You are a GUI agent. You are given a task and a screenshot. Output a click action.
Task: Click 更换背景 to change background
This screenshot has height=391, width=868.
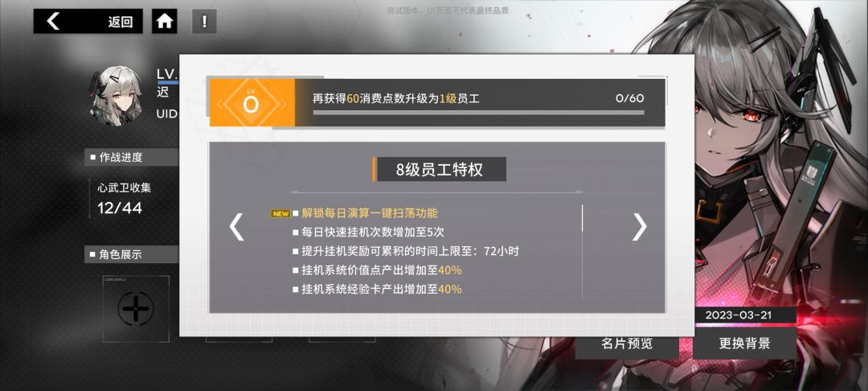pyautogui.click(x=744, y=344)
